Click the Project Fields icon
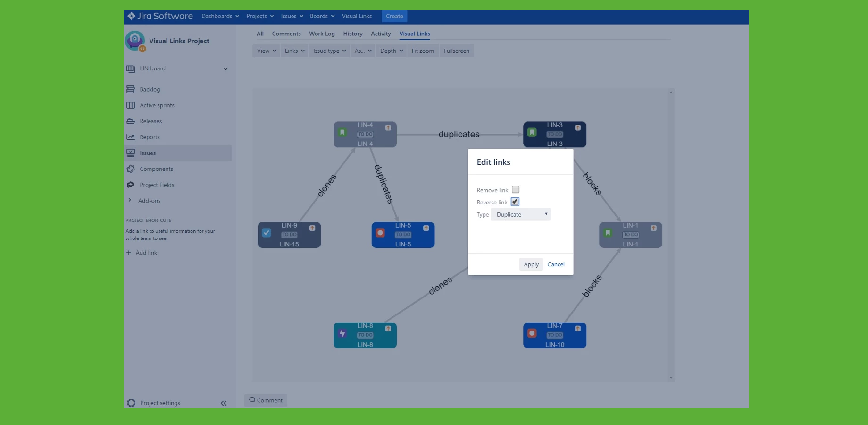Viewport: 868px width, 425px height. coord(131,185)
